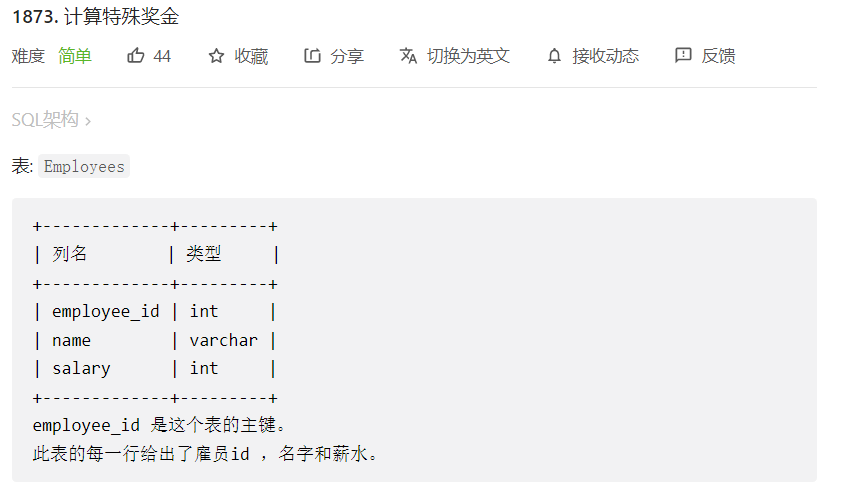Open the 反馈 feedback link

pos(718,56)
